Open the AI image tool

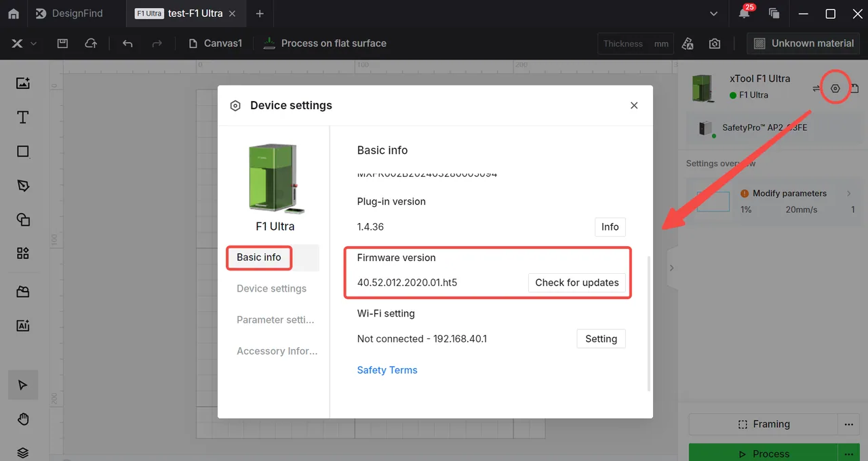coord(23,325)
